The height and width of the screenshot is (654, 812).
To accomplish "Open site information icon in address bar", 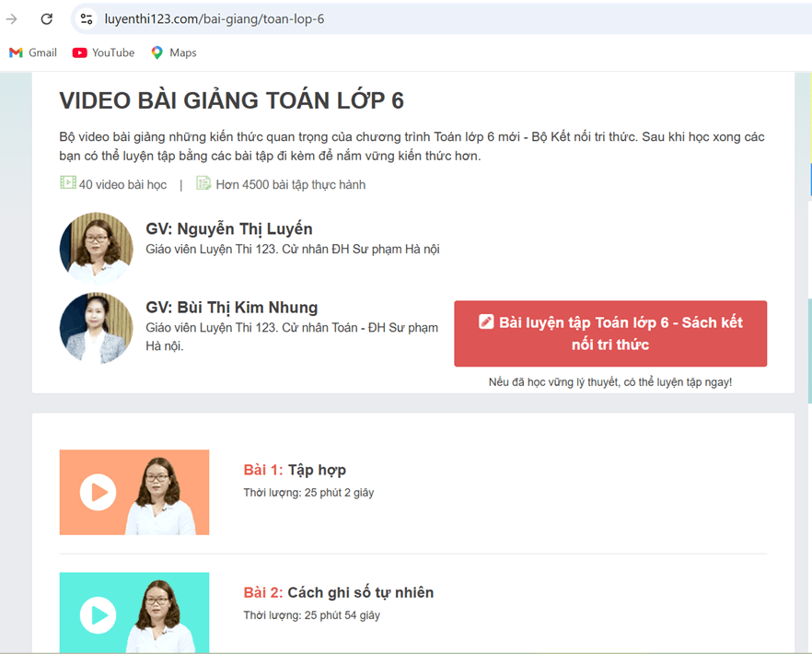I will point(87,19).
